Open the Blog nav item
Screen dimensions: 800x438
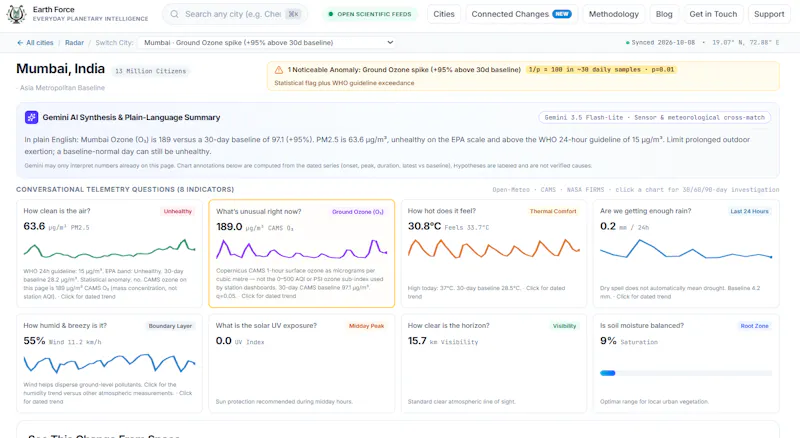click(x=664, y=14)
